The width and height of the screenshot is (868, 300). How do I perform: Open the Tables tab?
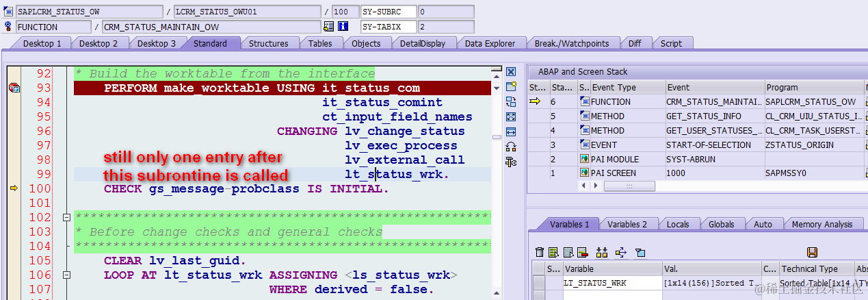(x=320, y=43)
